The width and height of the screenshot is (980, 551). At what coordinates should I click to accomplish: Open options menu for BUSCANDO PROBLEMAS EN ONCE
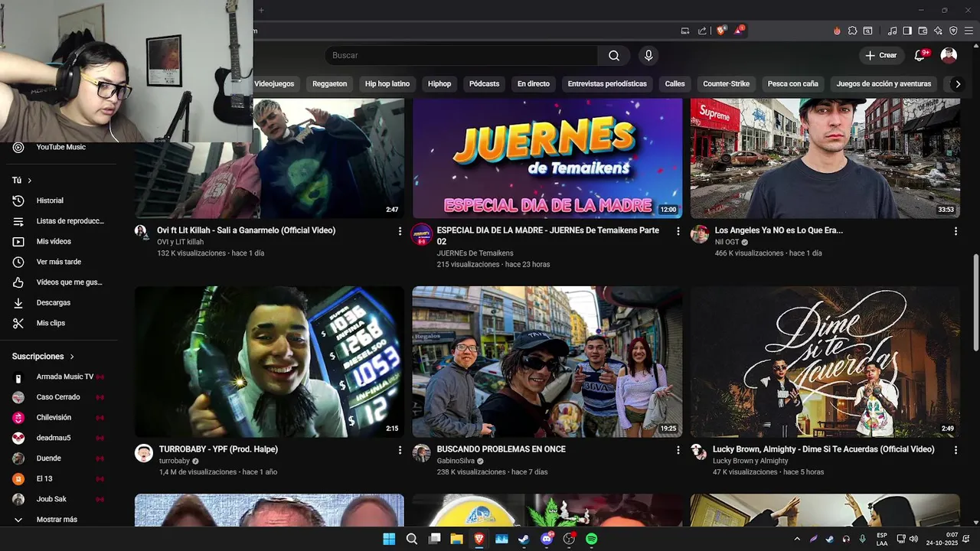point(678,451)
